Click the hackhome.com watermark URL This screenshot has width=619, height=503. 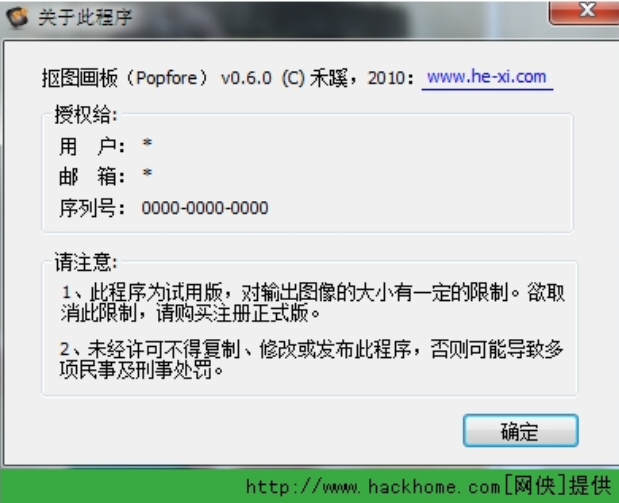(373, 487)
